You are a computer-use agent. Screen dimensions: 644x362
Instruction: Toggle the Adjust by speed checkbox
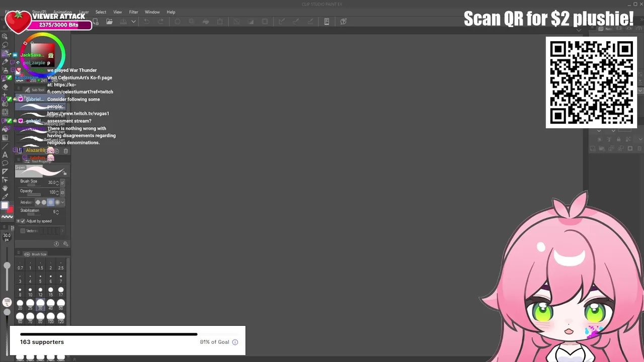[x=23, y=221]
